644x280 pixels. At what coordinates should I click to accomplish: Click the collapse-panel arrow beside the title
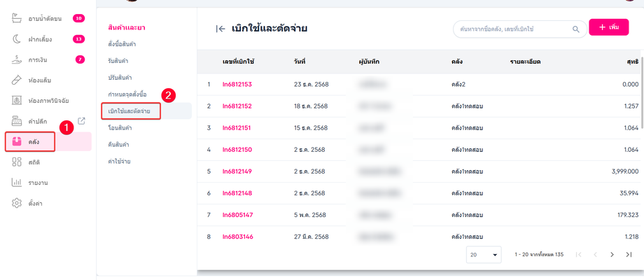[220, 29]
